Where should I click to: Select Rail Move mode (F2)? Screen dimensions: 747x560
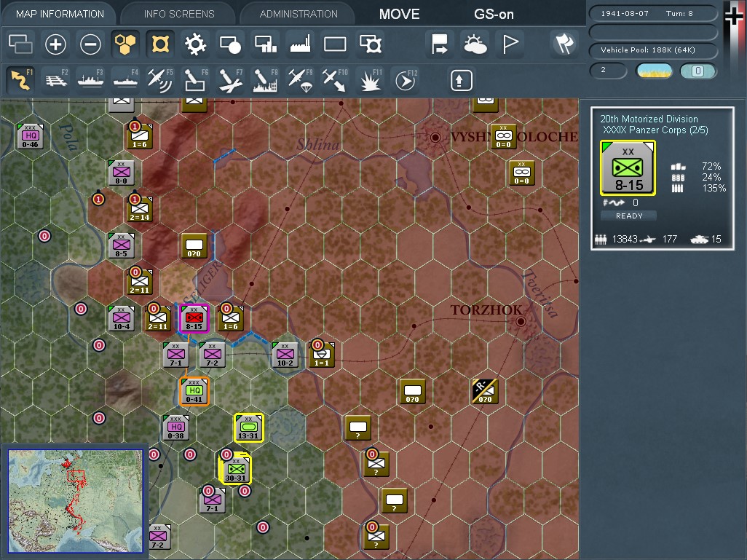click(x=56, y=79)
